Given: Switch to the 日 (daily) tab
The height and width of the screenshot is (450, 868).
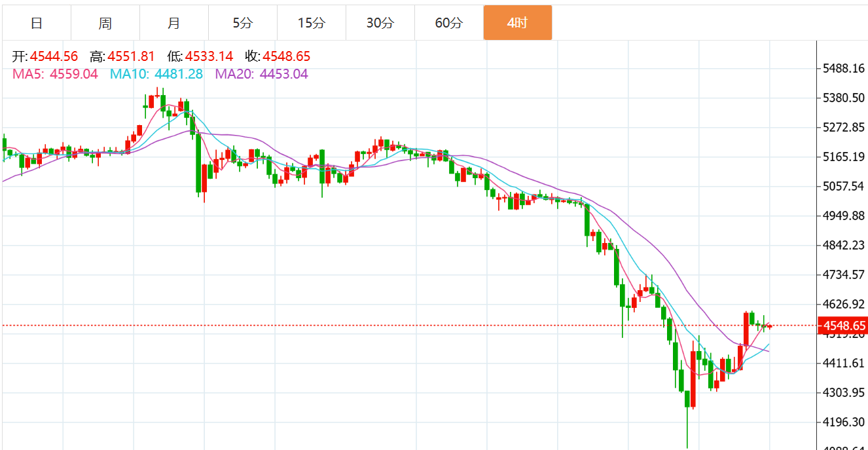Looking at the screenshot, I should coord(37,23).
